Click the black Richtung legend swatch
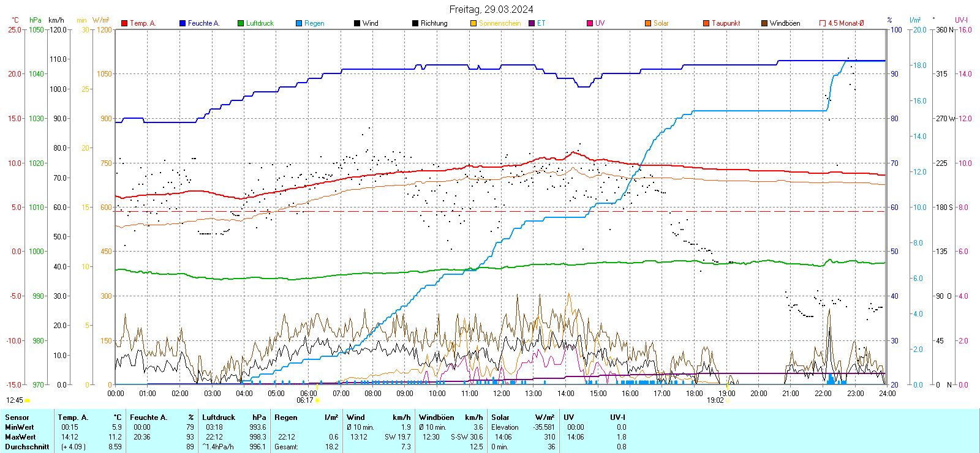 point(415,23)
